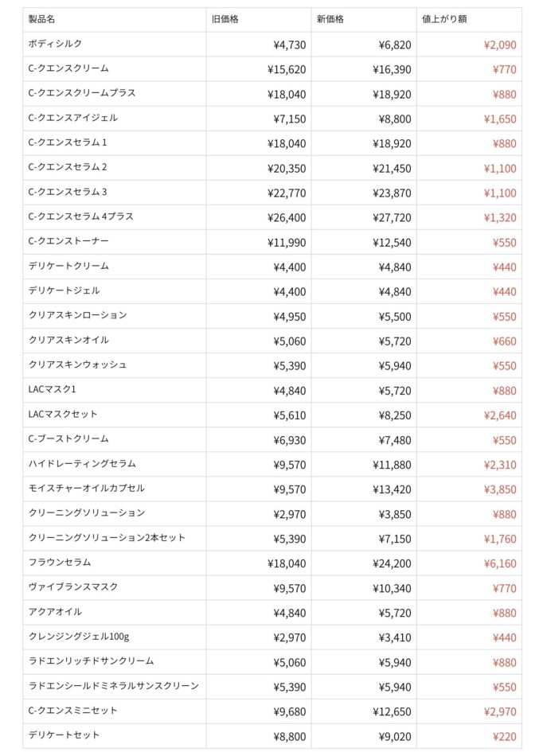Click the ¥6,160 フラウンセラム increase amount
Image resolution: width=535 pixels, height=756 pixels.
click(500, 563)
